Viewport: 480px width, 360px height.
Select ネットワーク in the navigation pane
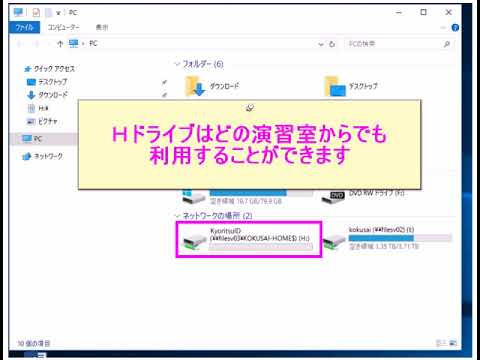click(48, 156)
